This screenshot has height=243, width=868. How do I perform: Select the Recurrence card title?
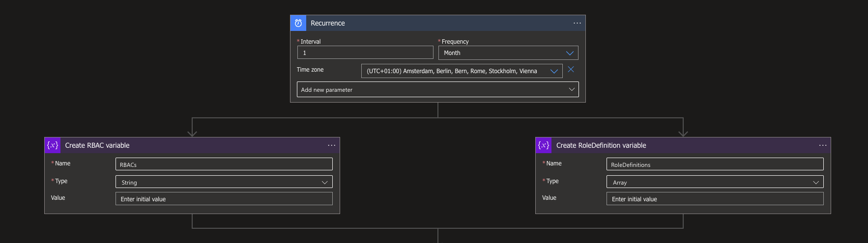(328, 23)
